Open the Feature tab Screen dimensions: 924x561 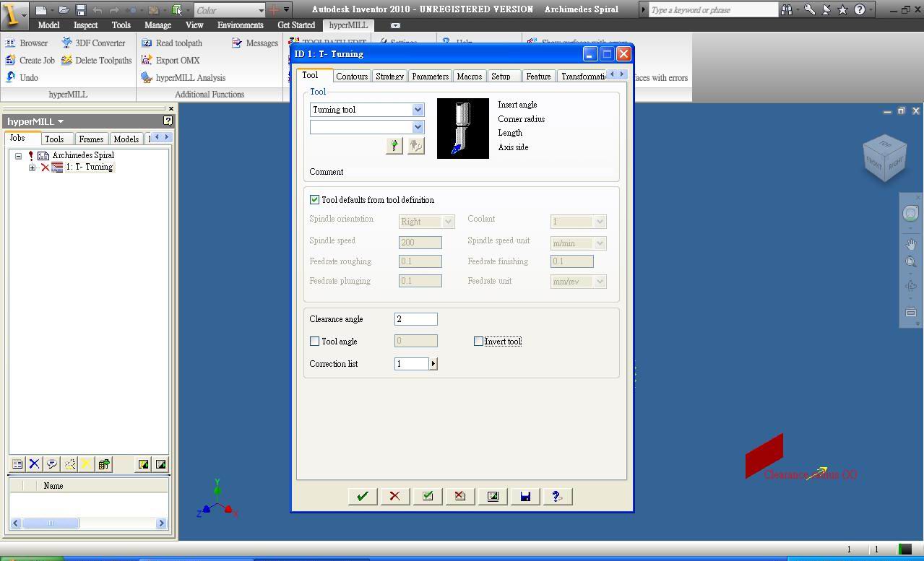[x=538, y=77]
